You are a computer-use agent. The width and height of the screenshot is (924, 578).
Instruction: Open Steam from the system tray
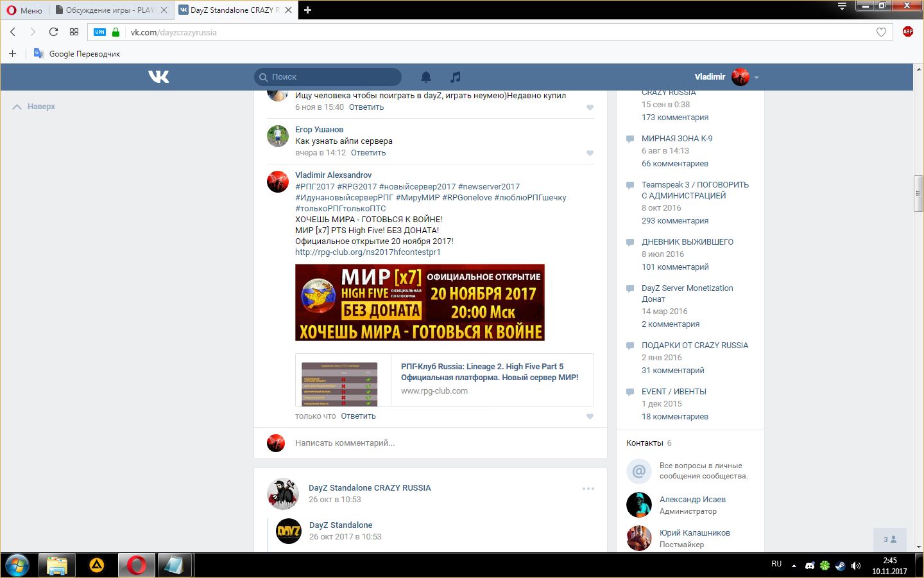coord(840,566)
